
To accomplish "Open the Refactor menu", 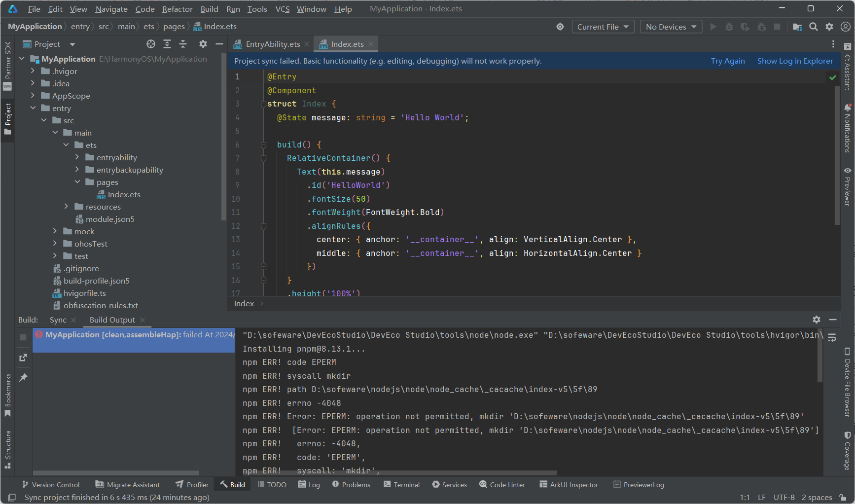I will click(x=177, y=9).
